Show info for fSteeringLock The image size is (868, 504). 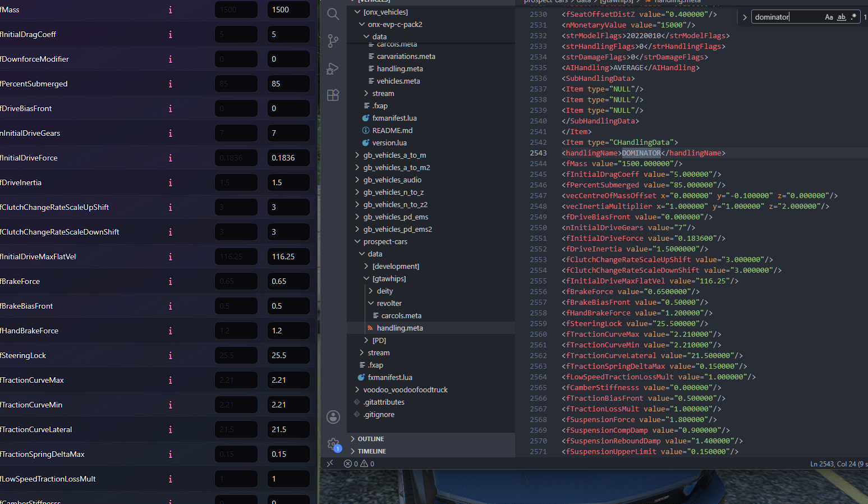[x=171, y=355]
